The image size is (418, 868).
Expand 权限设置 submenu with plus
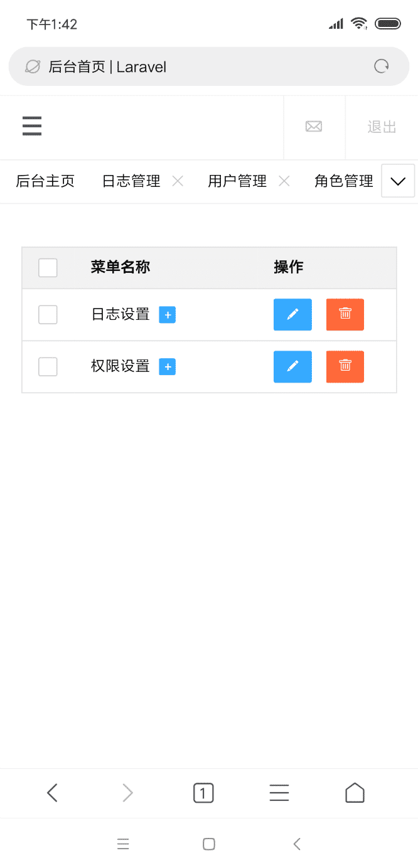point(168,367)
